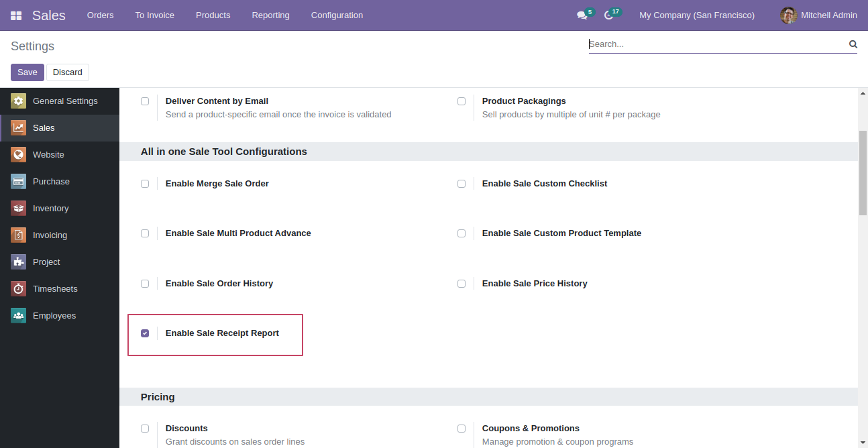Select Invoicing settings tab label
Screen dimensions: 868x448
(x=50, y=235)
